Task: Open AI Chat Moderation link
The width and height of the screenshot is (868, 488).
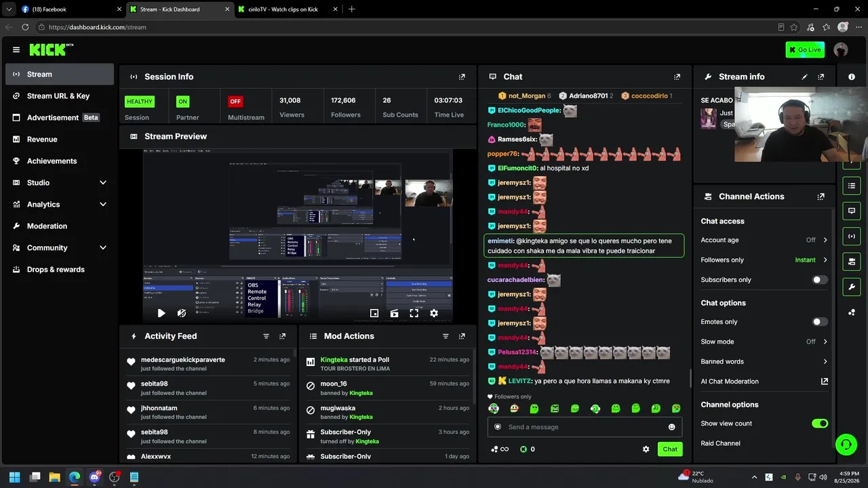Action: click(764, 382)
